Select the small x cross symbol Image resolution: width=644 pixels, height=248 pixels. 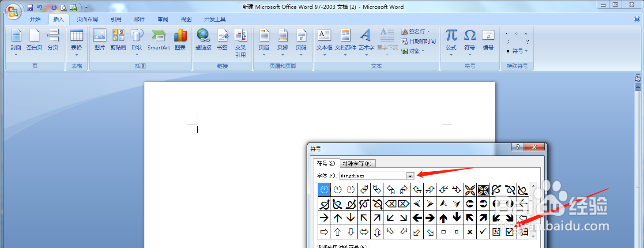(x=470, y=232)
